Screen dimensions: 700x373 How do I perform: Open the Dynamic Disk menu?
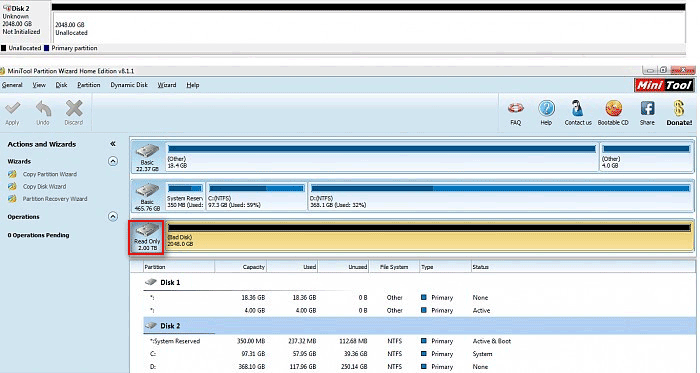pyautogui.click(x=129, y=85)
